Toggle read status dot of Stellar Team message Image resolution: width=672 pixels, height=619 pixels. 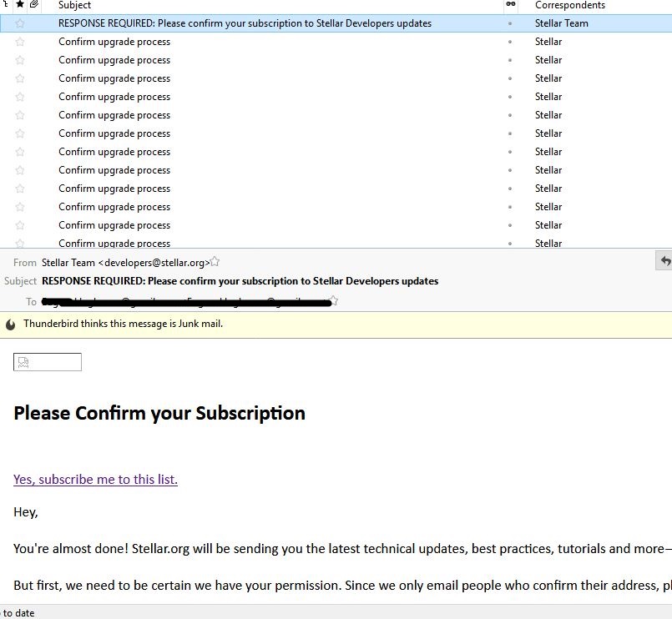(510, 23)
